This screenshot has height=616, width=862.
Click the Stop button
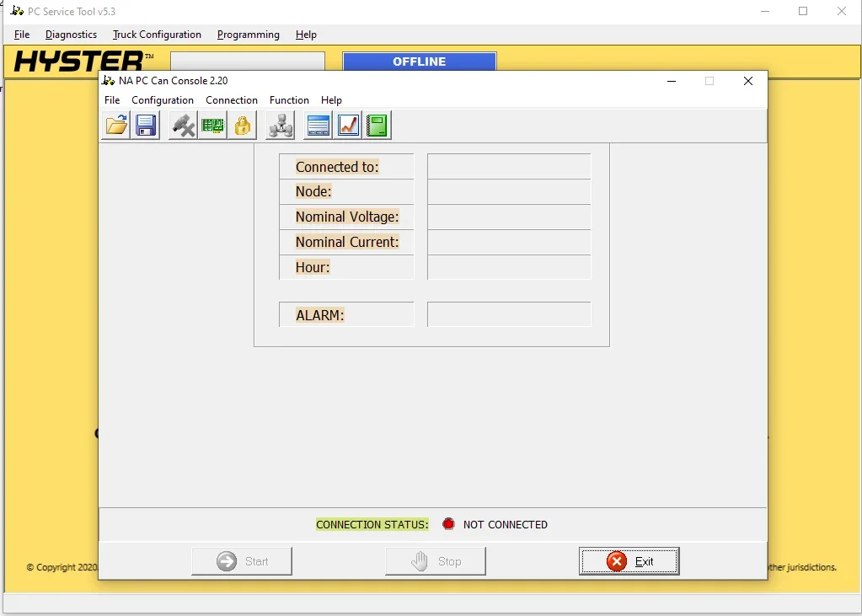click(x=436, y=560)
